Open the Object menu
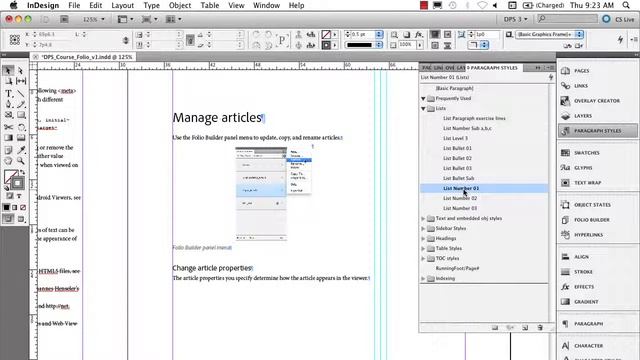640x360 pixels. pos(180,5)
